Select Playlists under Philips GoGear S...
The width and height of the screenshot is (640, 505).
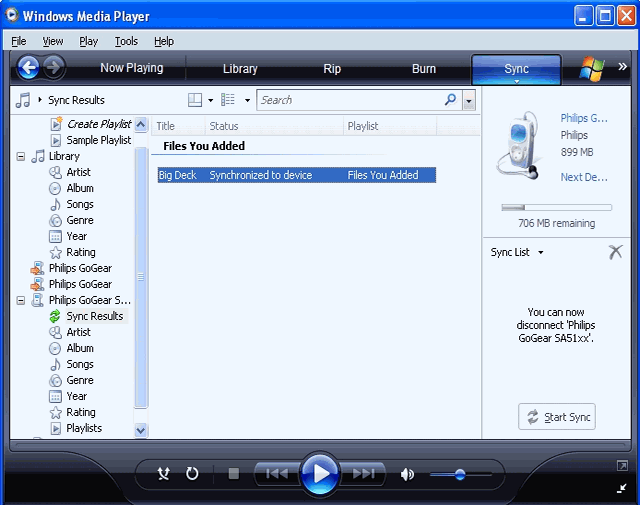coord(84,428)
